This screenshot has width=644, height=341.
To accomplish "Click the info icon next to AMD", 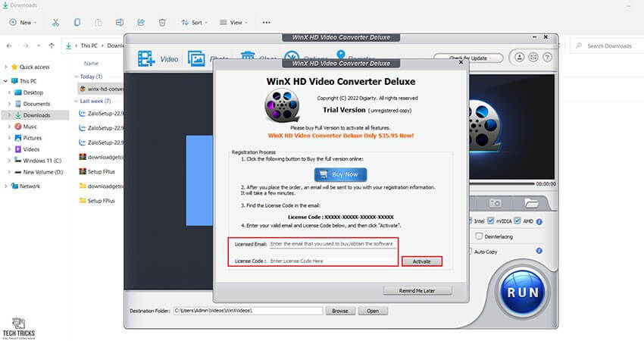I will (539, 221).
